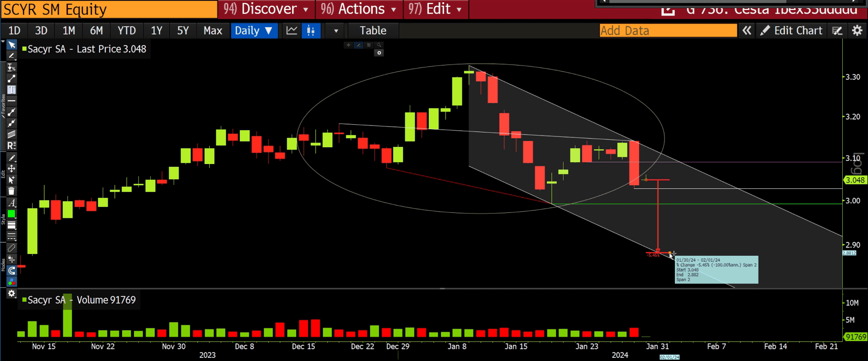Select the 3D time range
Viewport: 868px width, 361px height.
click(41, 30)
